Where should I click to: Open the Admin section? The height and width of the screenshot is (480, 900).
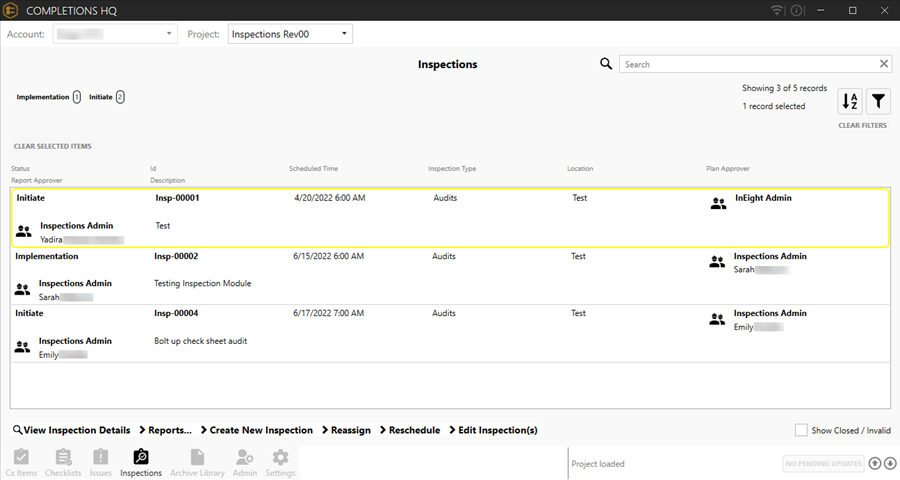coord(244,463)
